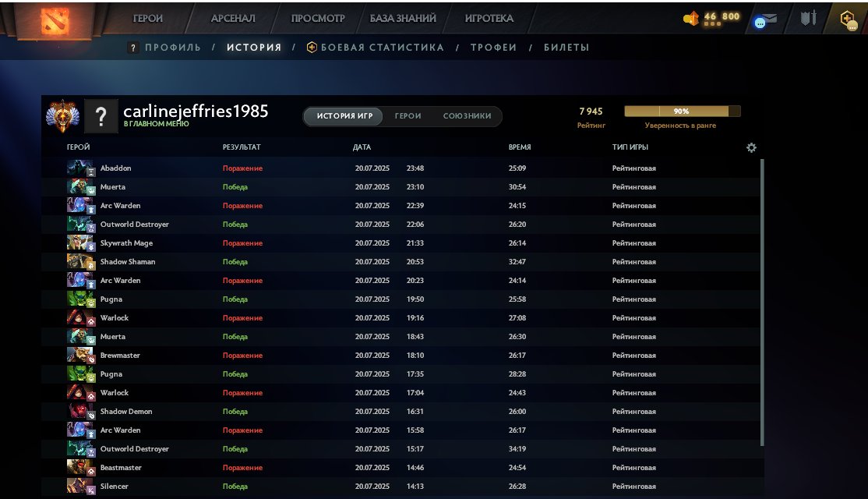Open the АРСЕНАЛ top menu
The image size is (868, 499).
pyautogui.click(x=233, y=18)
